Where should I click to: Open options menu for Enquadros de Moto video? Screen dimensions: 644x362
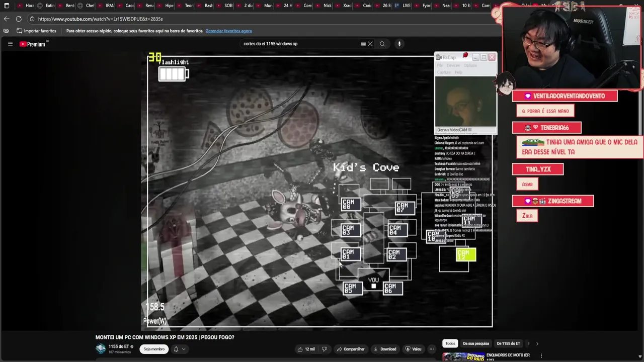pos(541,356)
